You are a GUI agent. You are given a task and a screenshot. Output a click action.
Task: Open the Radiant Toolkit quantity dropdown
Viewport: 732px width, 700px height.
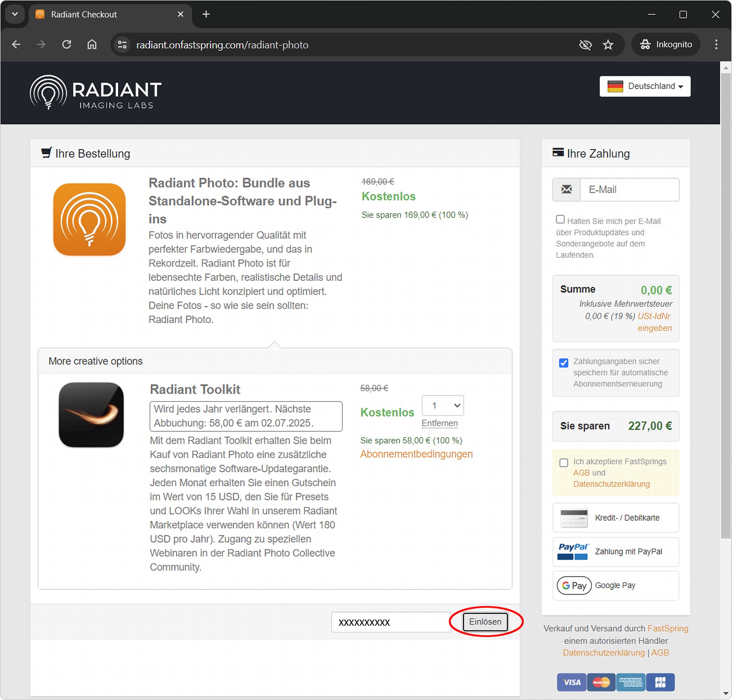pyautogui.click(x=442, y=405)
